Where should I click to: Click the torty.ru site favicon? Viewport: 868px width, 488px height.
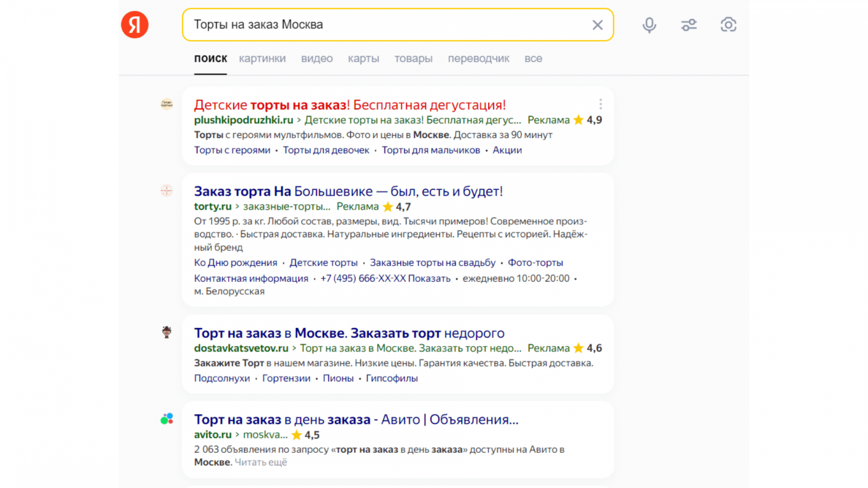pyautogui.click(x=167, y=190)
